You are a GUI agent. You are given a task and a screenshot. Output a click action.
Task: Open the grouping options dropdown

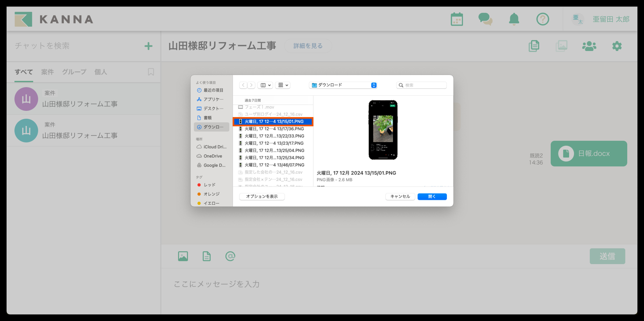tap(283, 85)
